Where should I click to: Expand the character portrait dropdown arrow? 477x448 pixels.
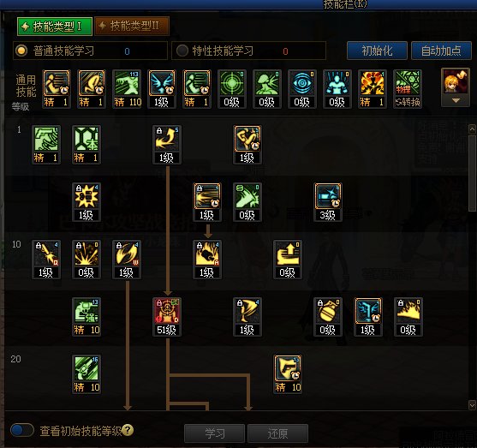click(456, 100)
